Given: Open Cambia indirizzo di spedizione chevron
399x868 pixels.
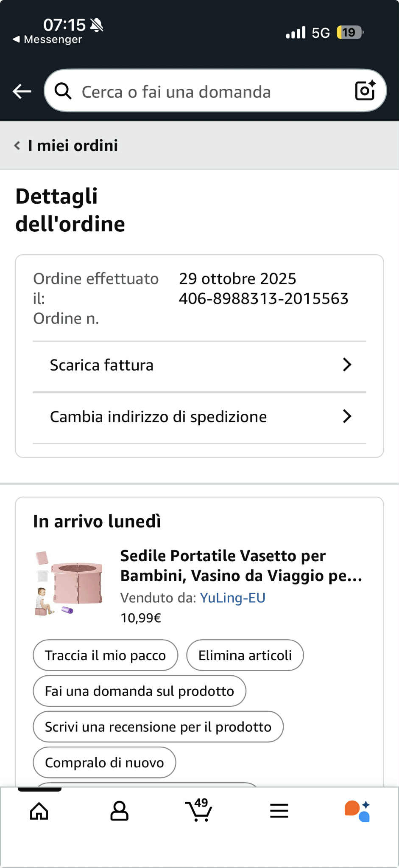Looking at the screenshot, I should 347,417.
